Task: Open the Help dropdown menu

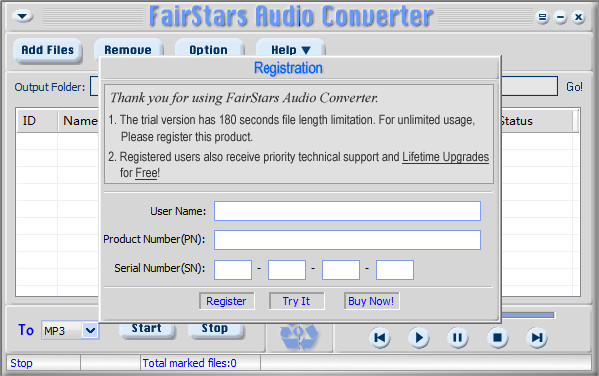Action: 290,50
